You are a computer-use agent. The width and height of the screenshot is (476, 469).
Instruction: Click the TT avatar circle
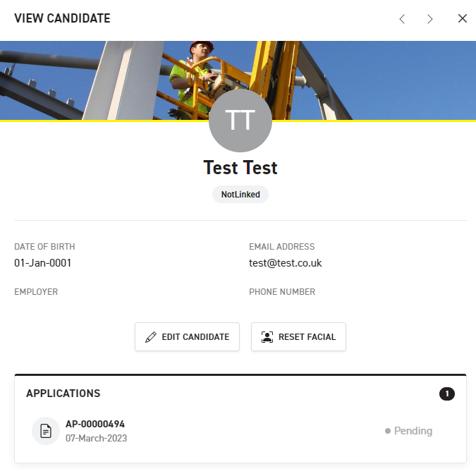click(x=240, y=121)
